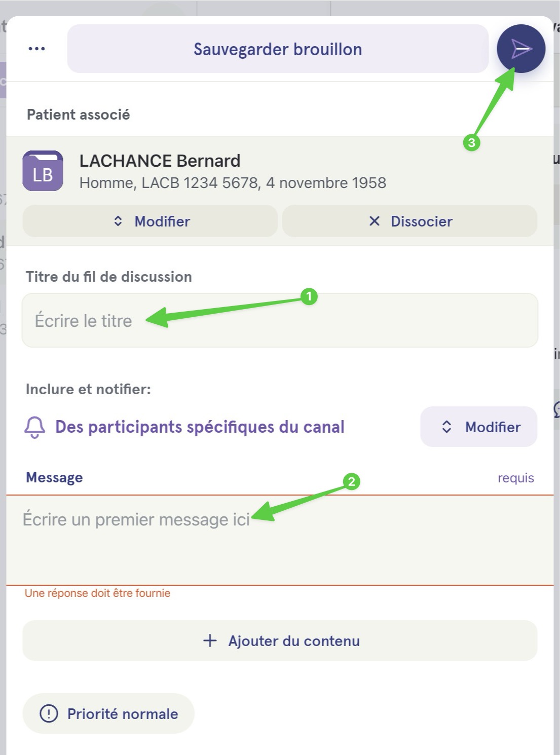
Task: Send the message with the paper plane icon
Action: (x=520, y=49)
